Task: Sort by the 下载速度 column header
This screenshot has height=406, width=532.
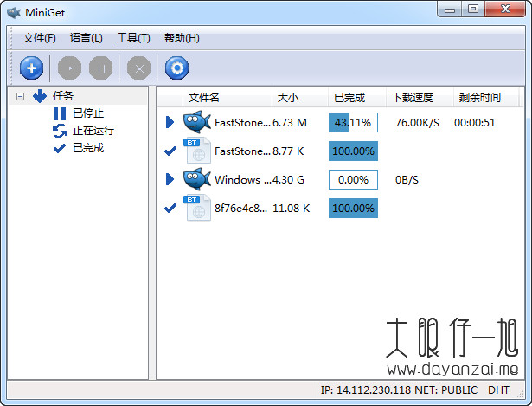Action: [420, 98]
